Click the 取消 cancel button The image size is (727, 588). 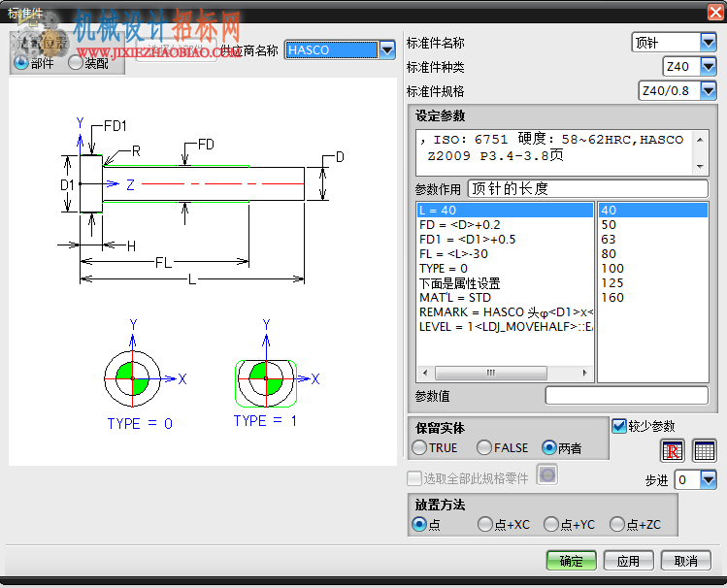point(685,561)
